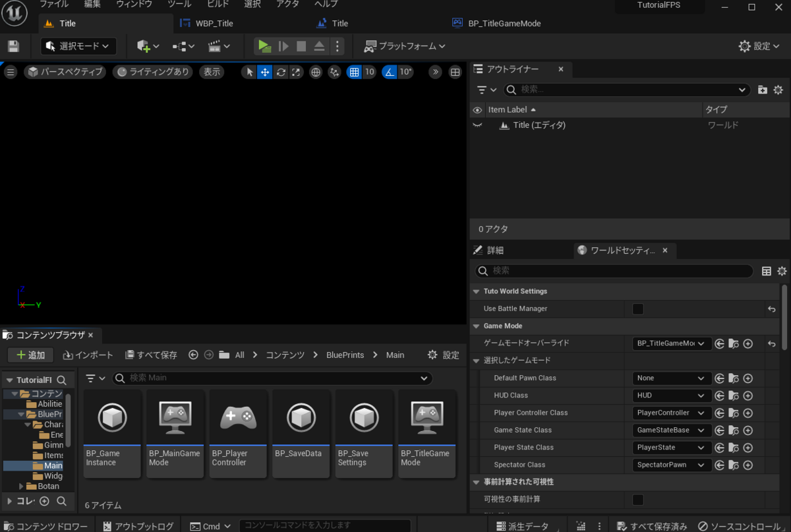
Task: Browse to Default Pawn Class asset icon
Action: (x=733, y=378)
